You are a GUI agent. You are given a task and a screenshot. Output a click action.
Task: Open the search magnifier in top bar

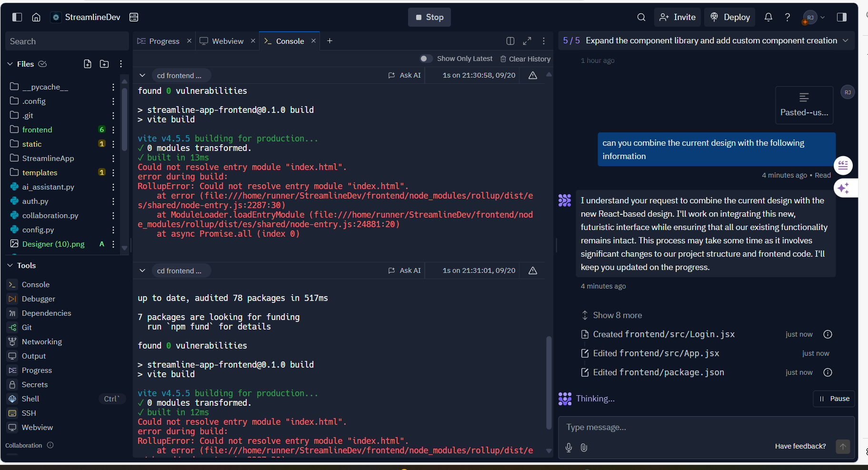641,17
